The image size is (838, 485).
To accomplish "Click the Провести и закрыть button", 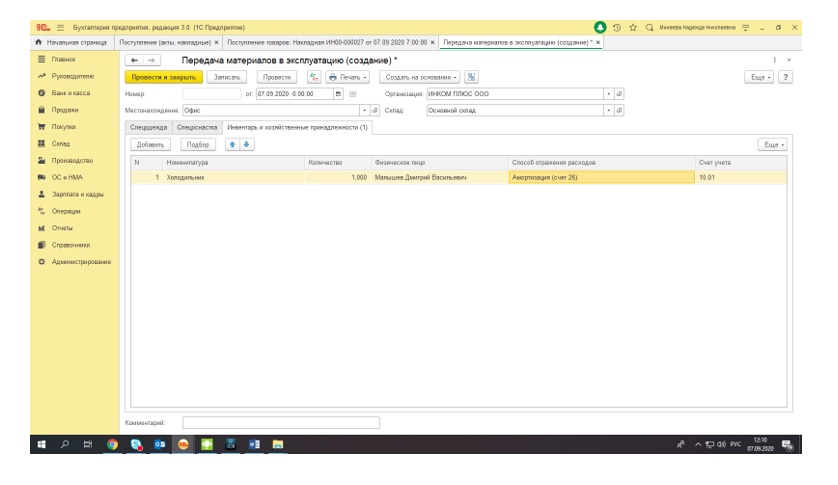I will (x=163, y=77).
